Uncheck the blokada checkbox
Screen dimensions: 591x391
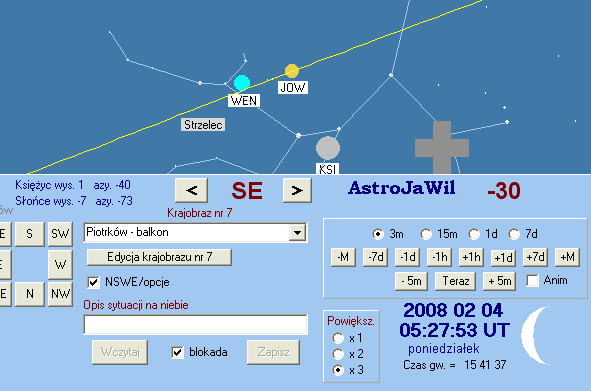[x=178, y=352]
